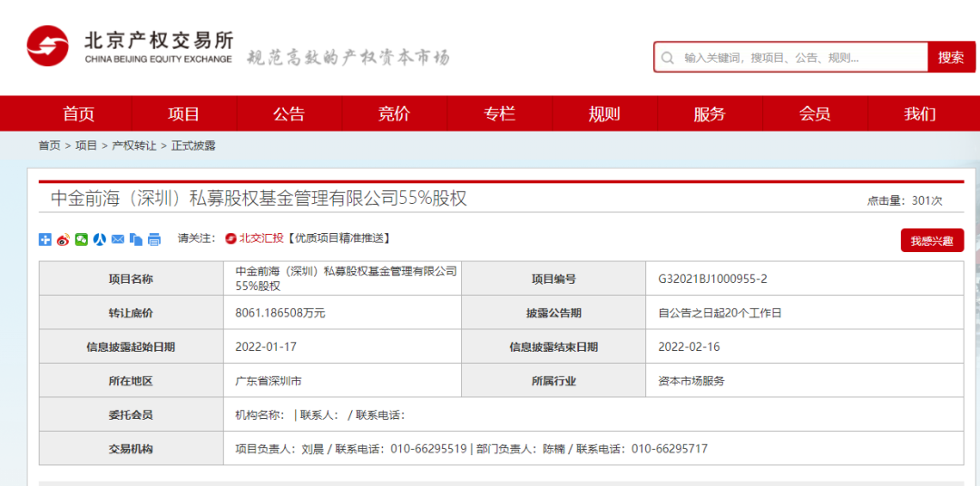Share by email envelope icon
Image resolution: width=980 pixels, height=486 pixels.
point(117,238)
